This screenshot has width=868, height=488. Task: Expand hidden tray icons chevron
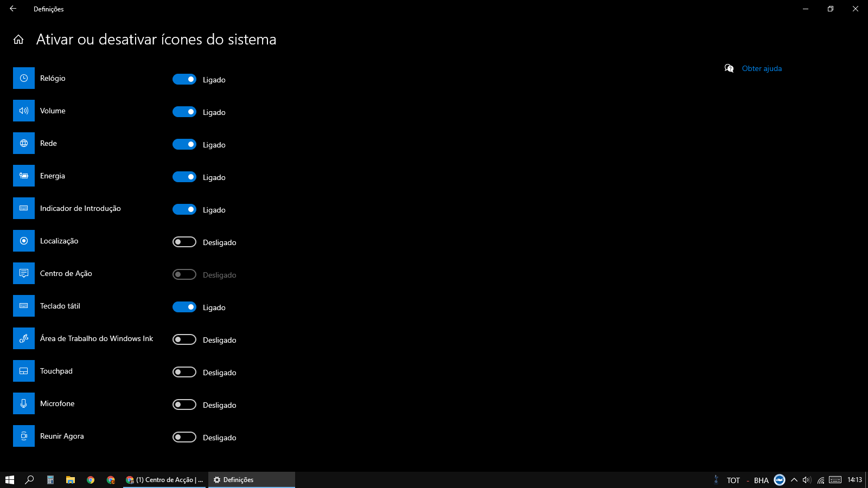(794, 480)
